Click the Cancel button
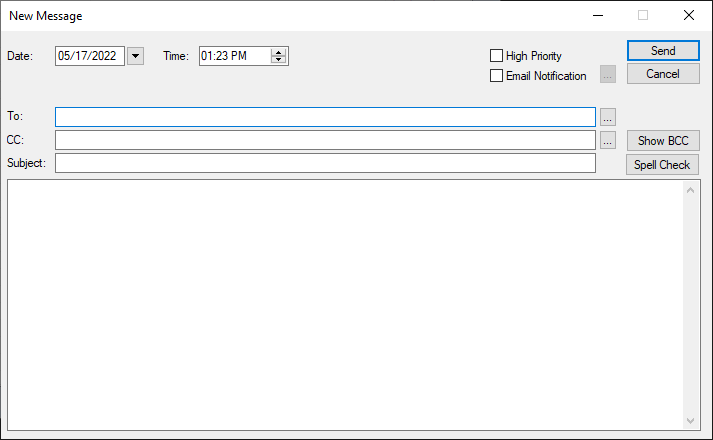The image size is (713, 440). (x=662, y=74)
